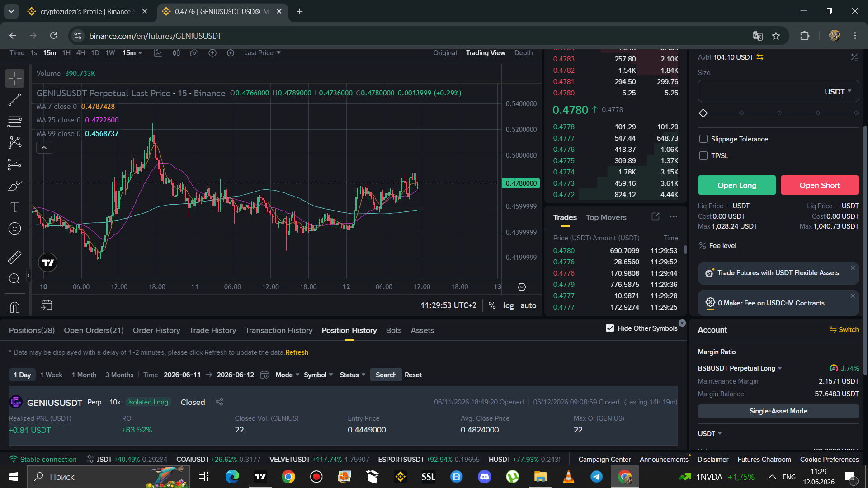Screen dimensions: 868x488
Task: Click the Windows taskbar search box
Action: click(x=108, y=477)
